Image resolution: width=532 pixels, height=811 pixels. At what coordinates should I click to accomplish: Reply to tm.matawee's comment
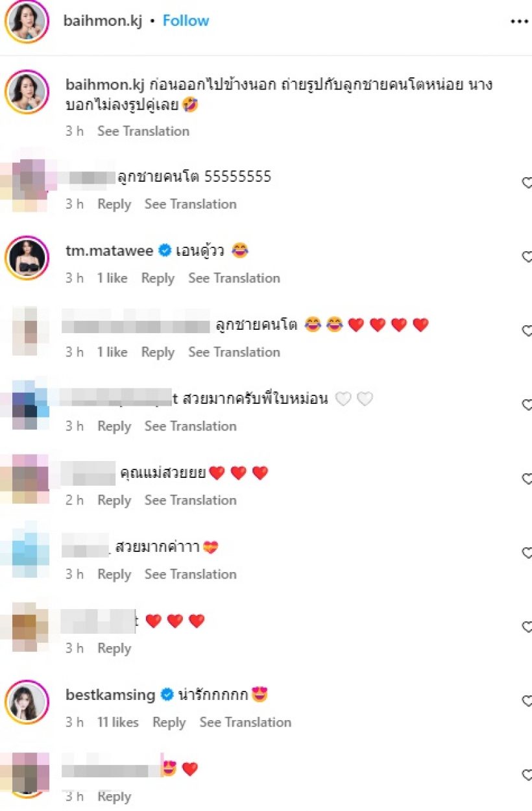click(158, 278)
